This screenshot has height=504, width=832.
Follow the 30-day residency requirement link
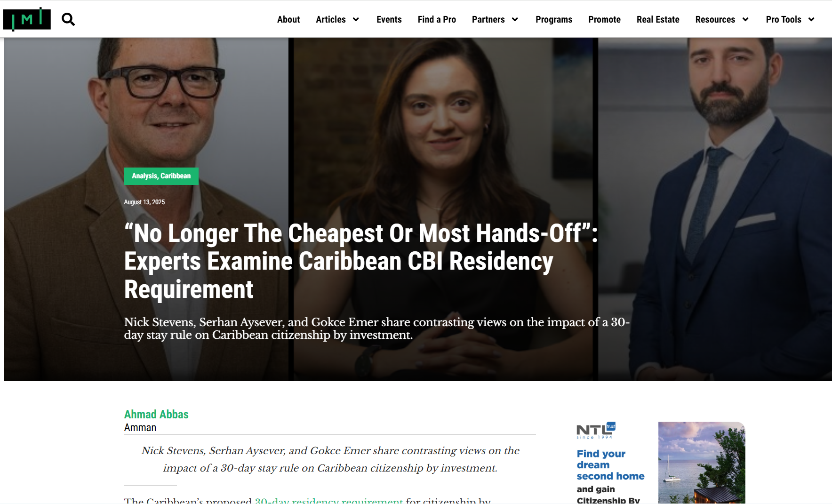click(328, 500)
